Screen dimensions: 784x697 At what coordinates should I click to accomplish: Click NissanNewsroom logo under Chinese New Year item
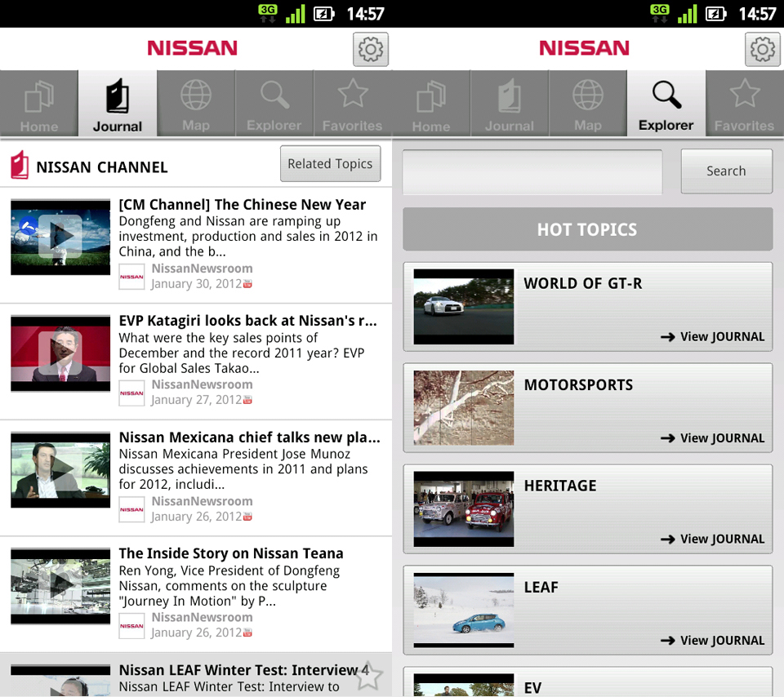(x=131, y=277)
